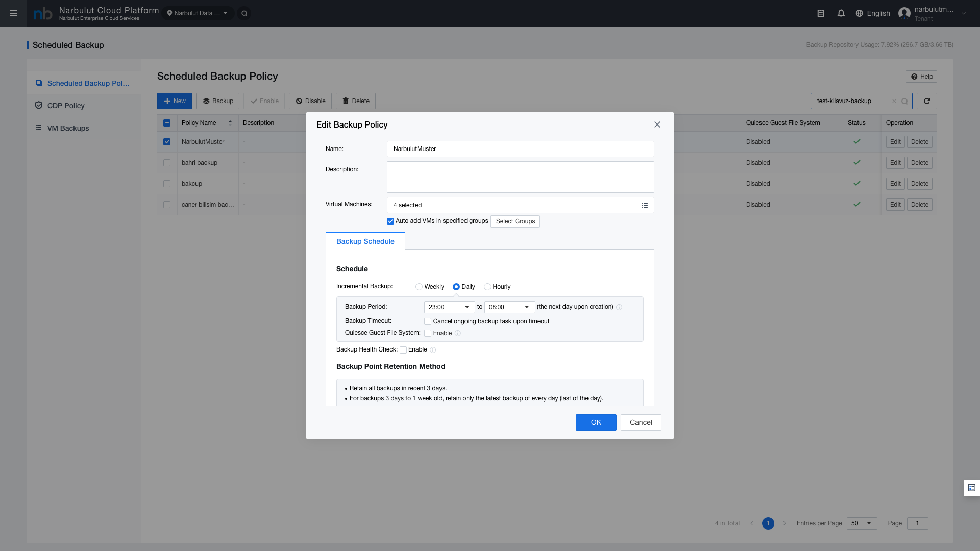Cancel the Edit Backup Policy dialog
The height and width of the screenshot is (551, 980).
(641, 422)
